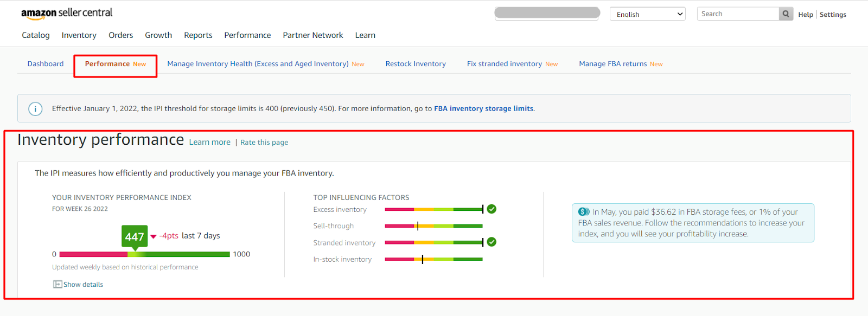The width and height of the screenshot is (868, 316).
Task: Click into the Search input field
Action: pyautogui.click(x=738, y=14)
